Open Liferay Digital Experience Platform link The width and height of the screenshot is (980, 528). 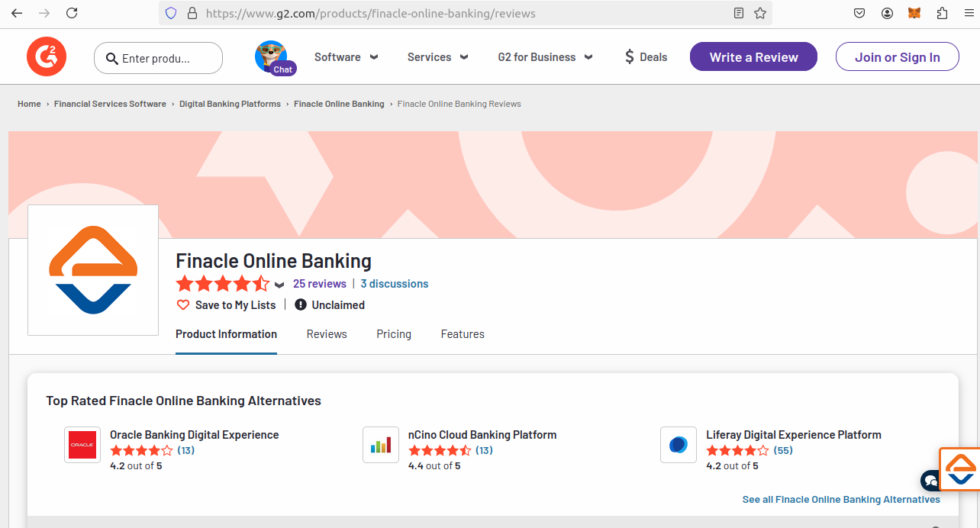pyautogui.click(x=794, y=435)
